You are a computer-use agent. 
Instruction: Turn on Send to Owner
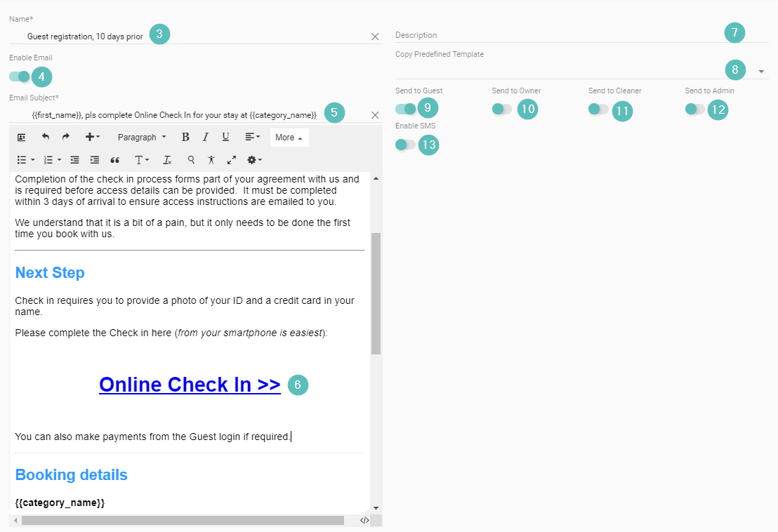501,109
